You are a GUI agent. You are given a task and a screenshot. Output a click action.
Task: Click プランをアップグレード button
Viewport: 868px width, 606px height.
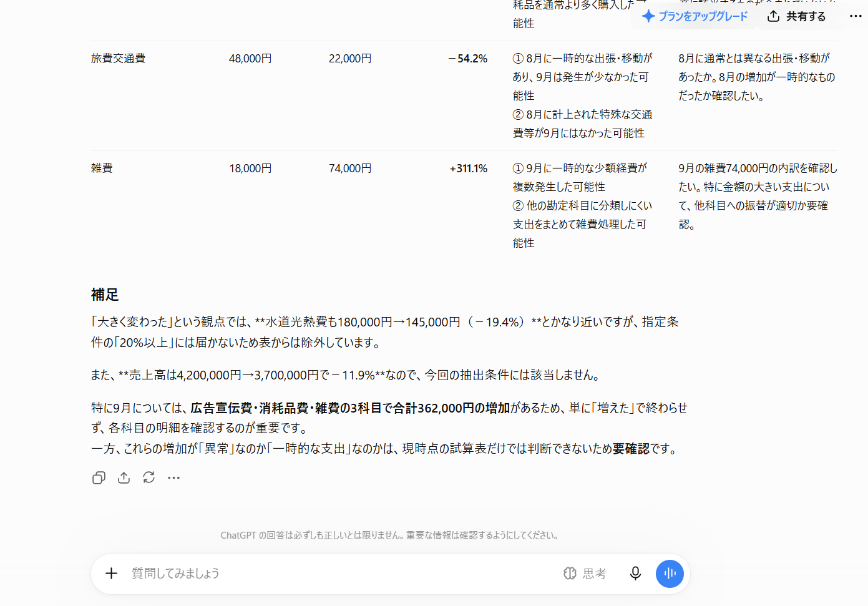click(x=695, y=16)
